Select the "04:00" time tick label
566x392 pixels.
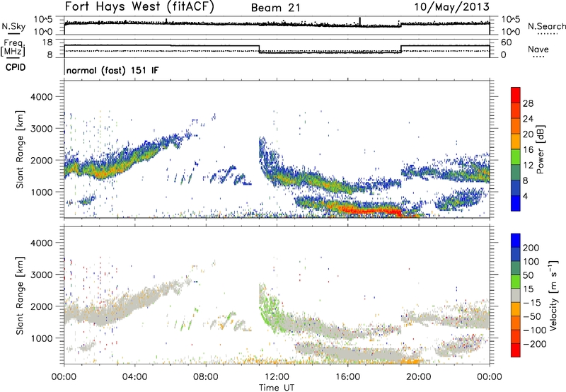(x=135, y=377)
